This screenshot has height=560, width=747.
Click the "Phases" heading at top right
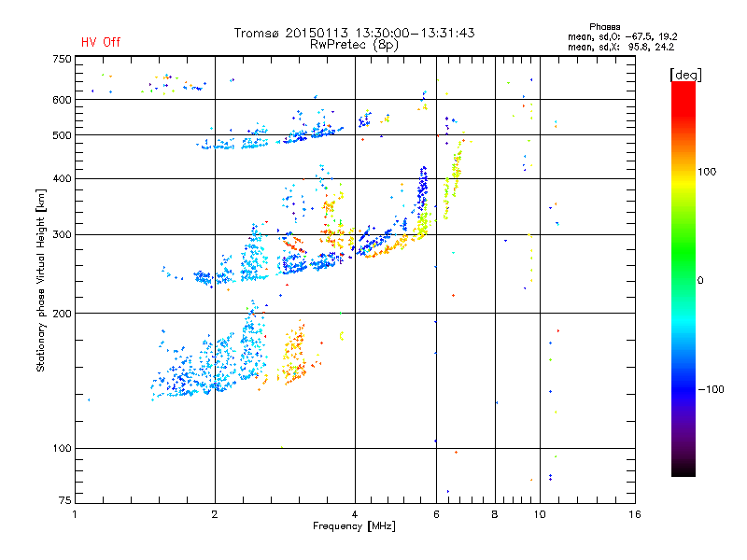[604, 27]
